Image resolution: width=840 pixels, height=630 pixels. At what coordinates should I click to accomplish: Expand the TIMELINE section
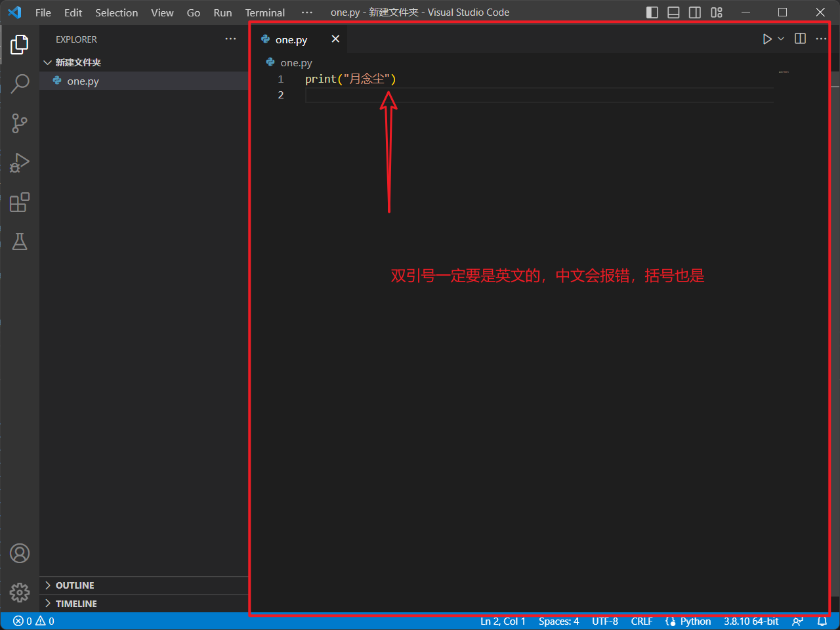(x=76, y=604)
